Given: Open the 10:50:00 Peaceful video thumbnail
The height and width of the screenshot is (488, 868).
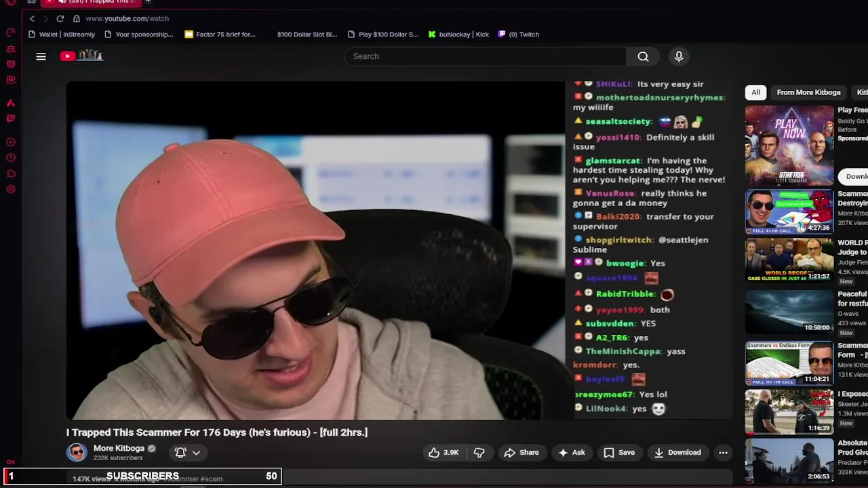Looking at the screenshot, I should [x=789, y=311].
